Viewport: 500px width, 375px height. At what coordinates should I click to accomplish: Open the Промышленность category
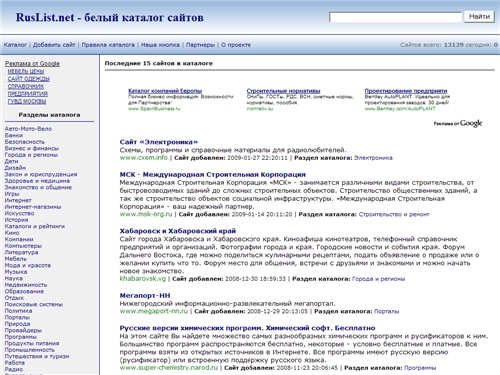(x=29, y=350)
